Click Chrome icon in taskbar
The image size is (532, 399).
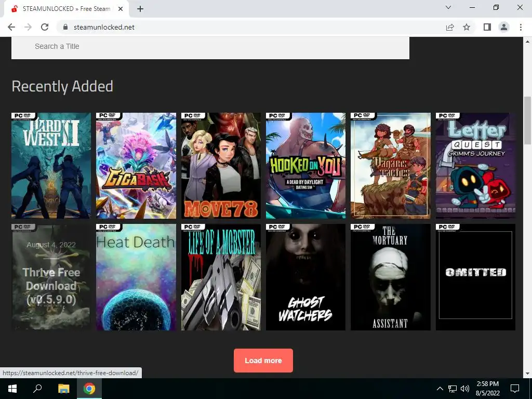coord(89,389)
